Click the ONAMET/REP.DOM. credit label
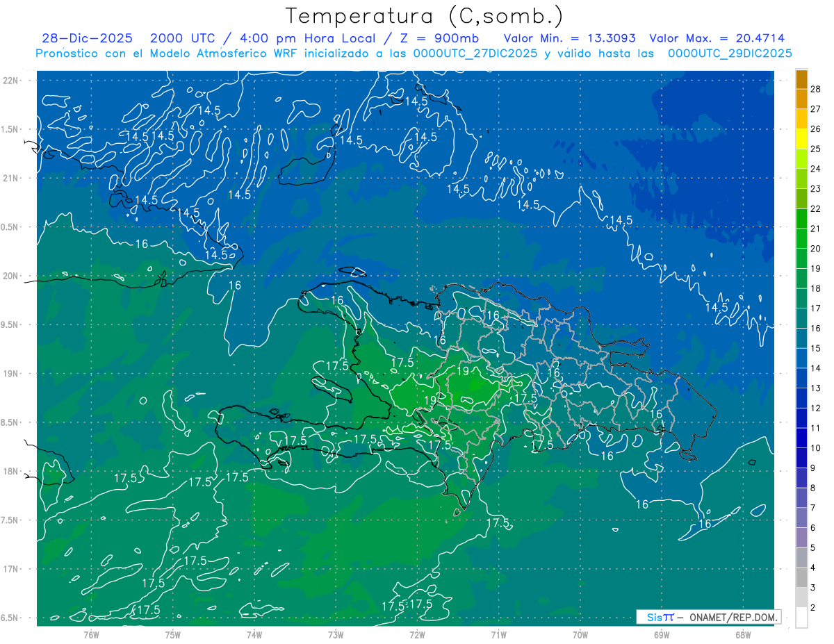 [733, 617]
